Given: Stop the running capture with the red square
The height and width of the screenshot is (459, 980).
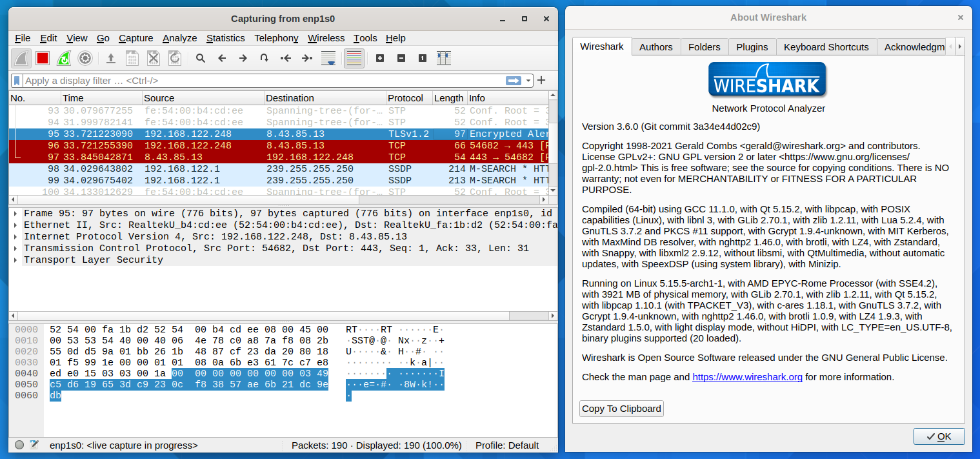Looking at the screenshot, I should click(43, 58).
